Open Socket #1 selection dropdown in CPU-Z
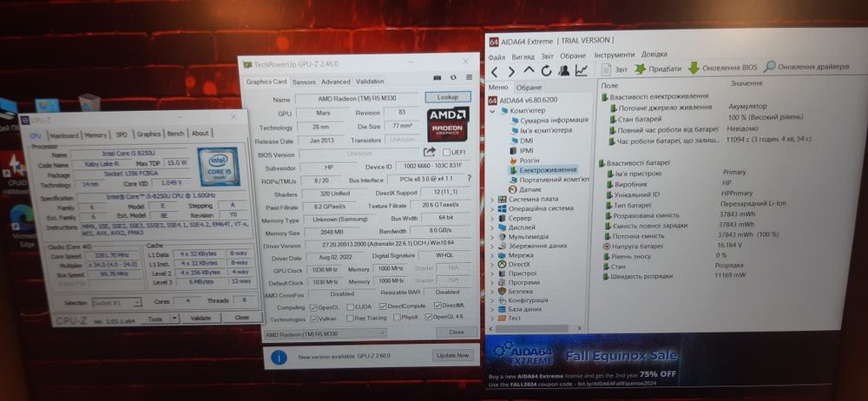 115,302
